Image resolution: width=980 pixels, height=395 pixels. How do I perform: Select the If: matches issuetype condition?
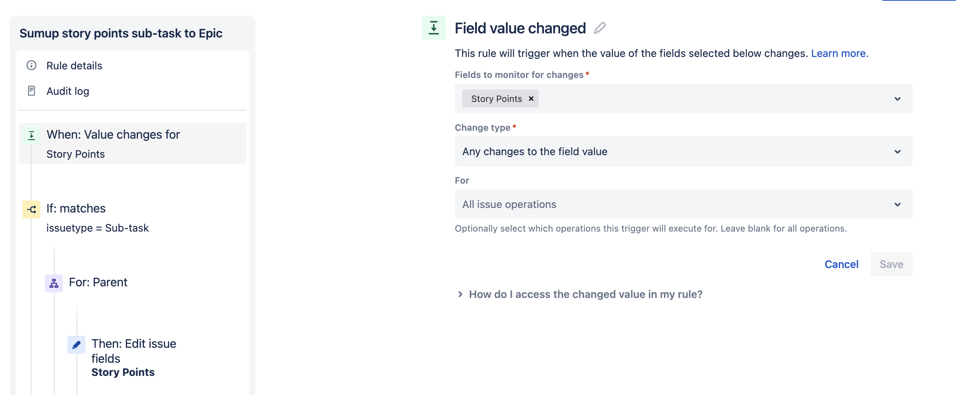point(97,218)
